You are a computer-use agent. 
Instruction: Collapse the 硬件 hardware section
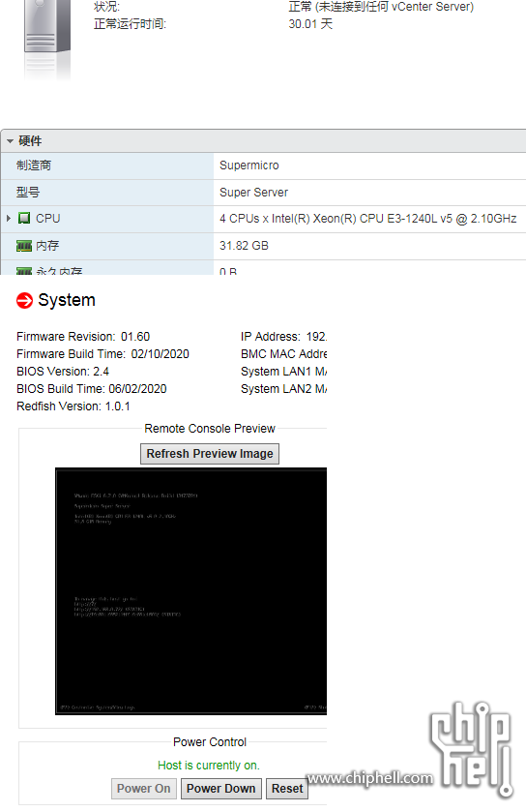tap(10, 141)
